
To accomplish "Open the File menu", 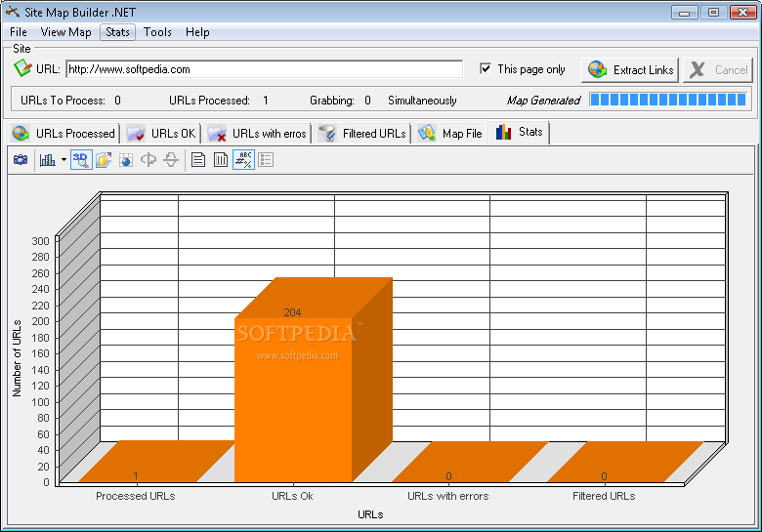I will pyautogui.click(x=19, y=32).
